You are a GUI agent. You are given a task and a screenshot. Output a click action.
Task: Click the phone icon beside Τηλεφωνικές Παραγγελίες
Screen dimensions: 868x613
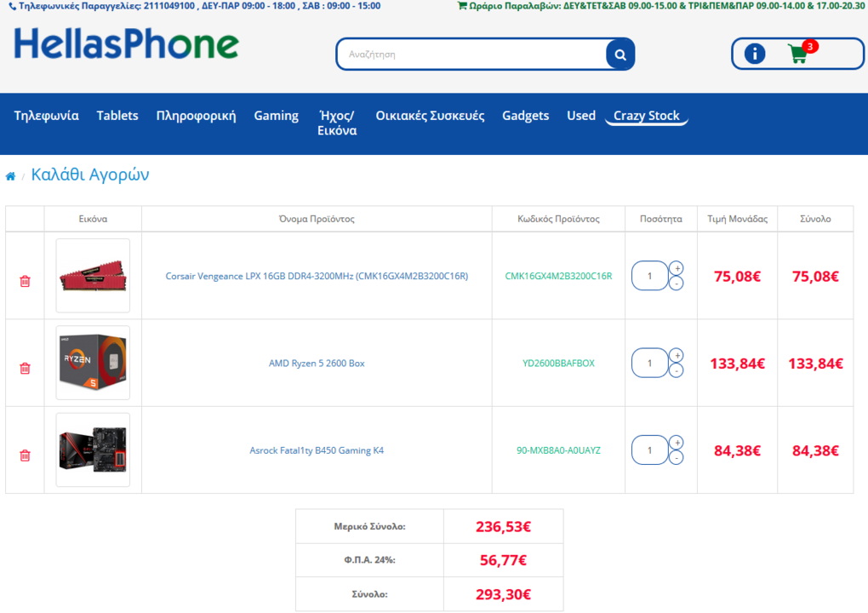(x=12, y=7)
